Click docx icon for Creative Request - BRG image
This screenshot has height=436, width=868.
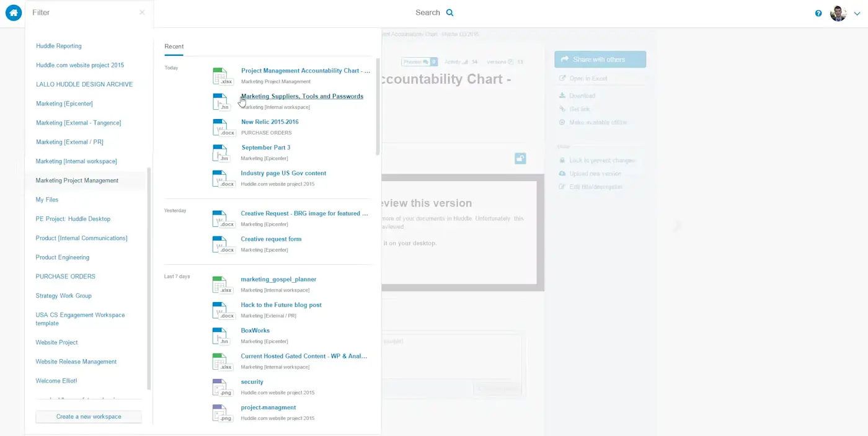(223, 219)
